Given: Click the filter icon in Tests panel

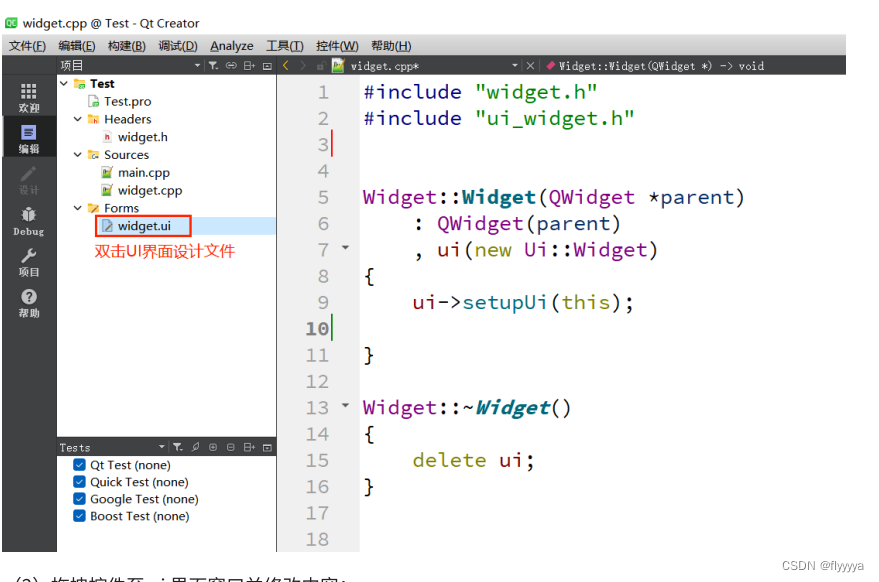Looking at the screenshot, I should (178, 447).
